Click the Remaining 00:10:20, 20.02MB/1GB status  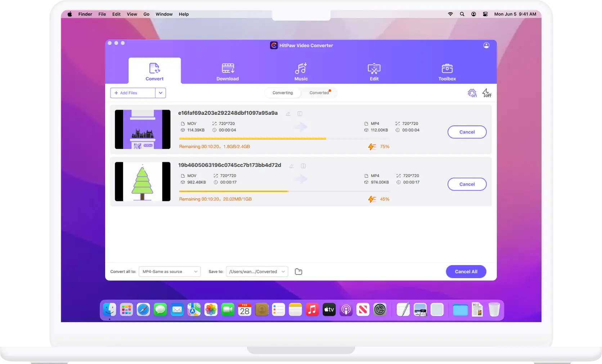click(215, 199)
